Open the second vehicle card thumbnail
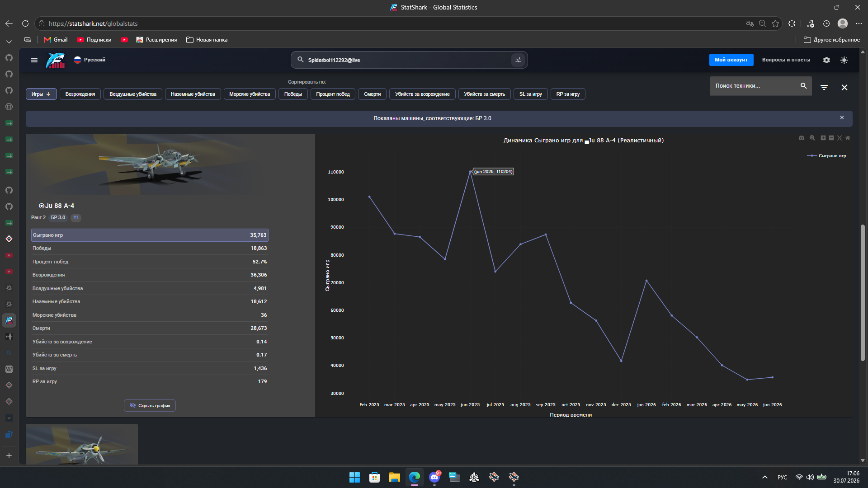 coord(82,444)
